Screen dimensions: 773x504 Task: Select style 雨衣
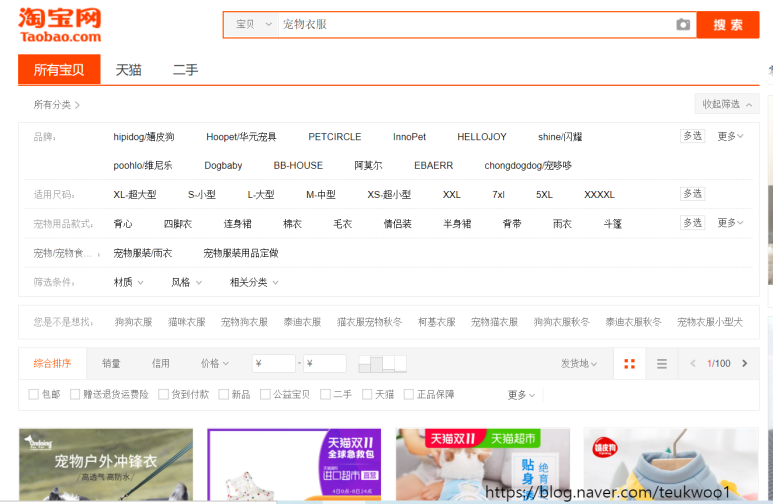[562, 224]
